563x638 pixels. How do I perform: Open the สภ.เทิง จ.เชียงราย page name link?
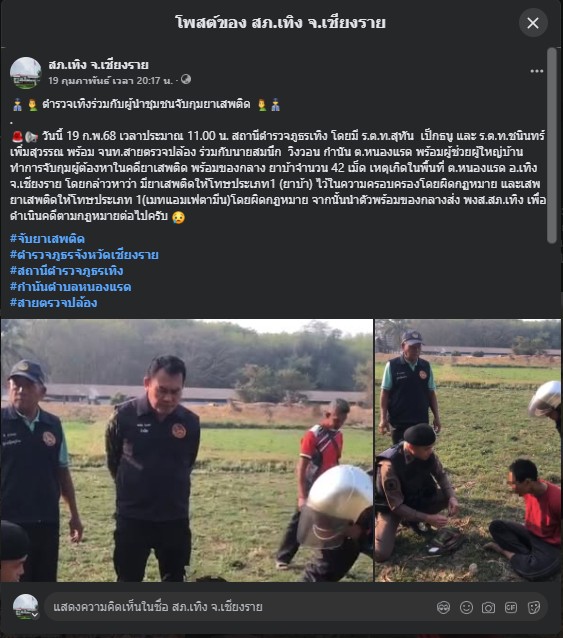(x=98, y=65)
